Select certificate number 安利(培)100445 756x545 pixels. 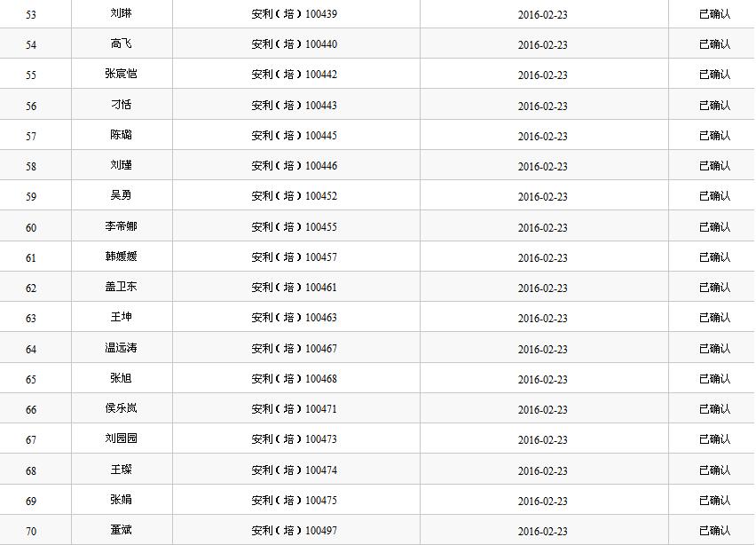294,136
